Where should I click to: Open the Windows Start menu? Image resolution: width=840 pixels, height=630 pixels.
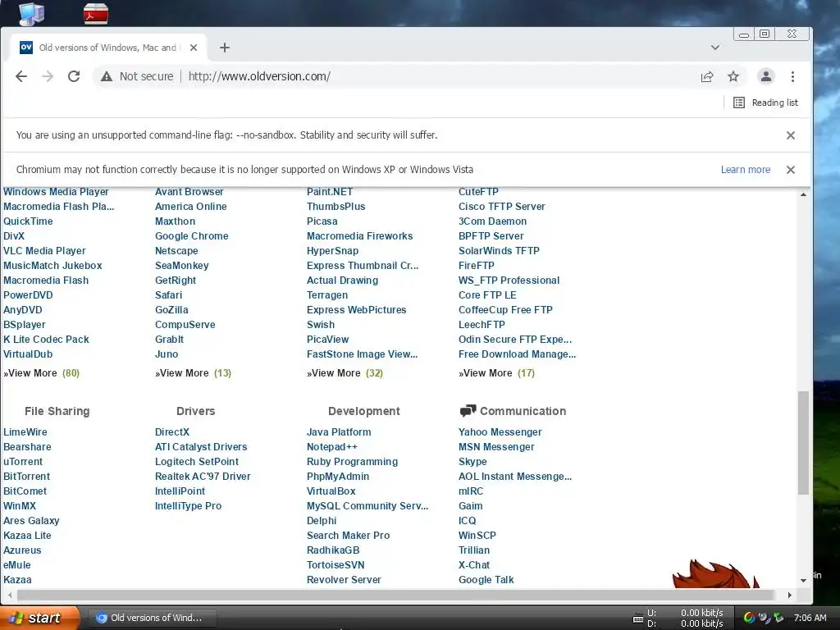click(x=39, y=618)
